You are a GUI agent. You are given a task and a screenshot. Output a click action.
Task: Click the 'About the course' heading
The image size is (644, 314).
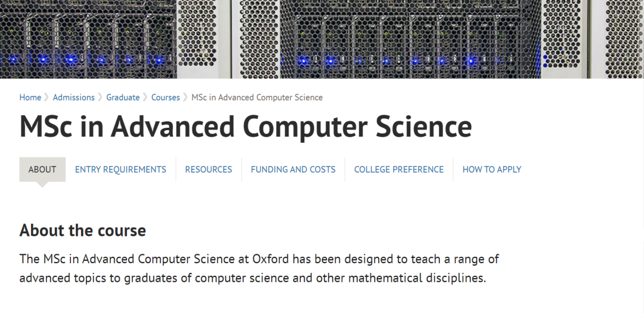pos(82,230)
